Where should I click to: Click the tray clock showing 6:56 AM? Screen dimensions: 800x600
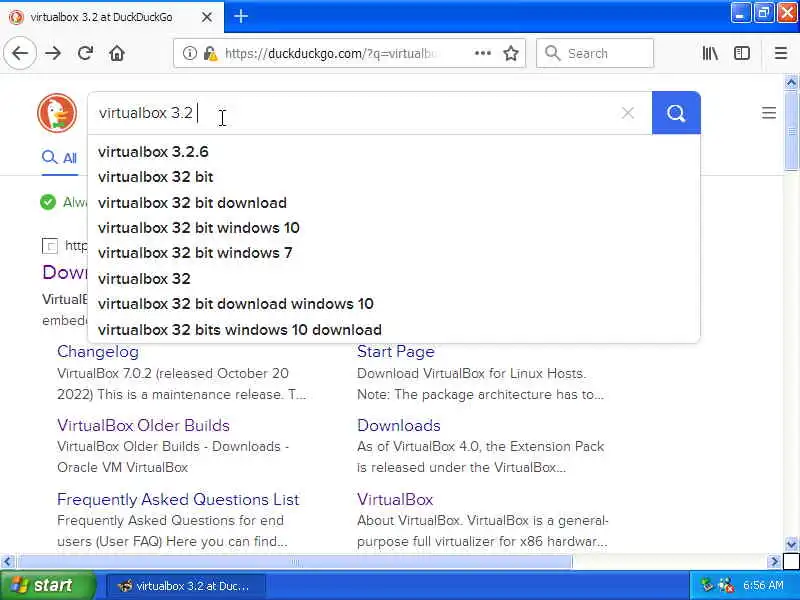tap(763, 585)
